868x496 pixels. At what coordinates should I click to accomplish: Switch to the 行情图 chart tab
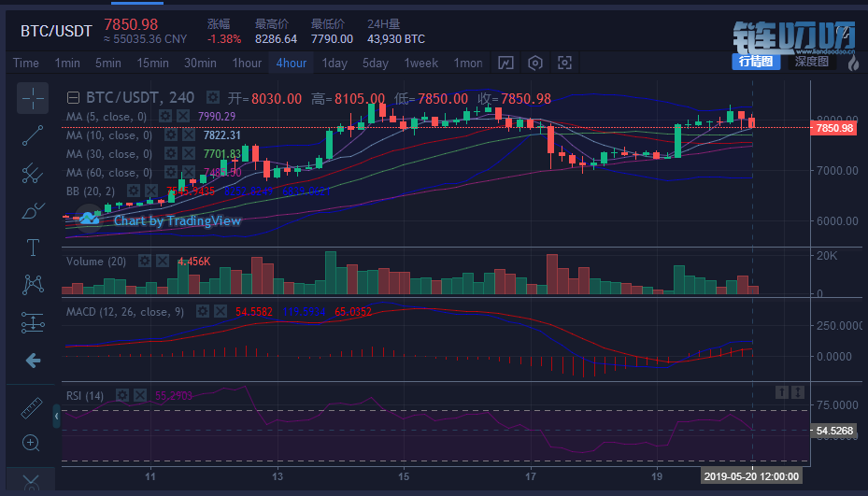(756, 61)
